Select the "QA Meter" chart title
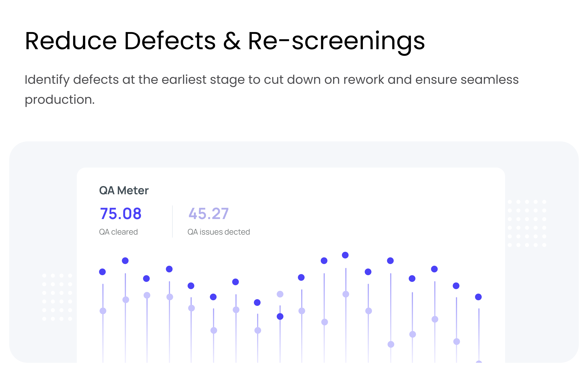This screenshot has width=588, height=372. (x=124, y=190)
